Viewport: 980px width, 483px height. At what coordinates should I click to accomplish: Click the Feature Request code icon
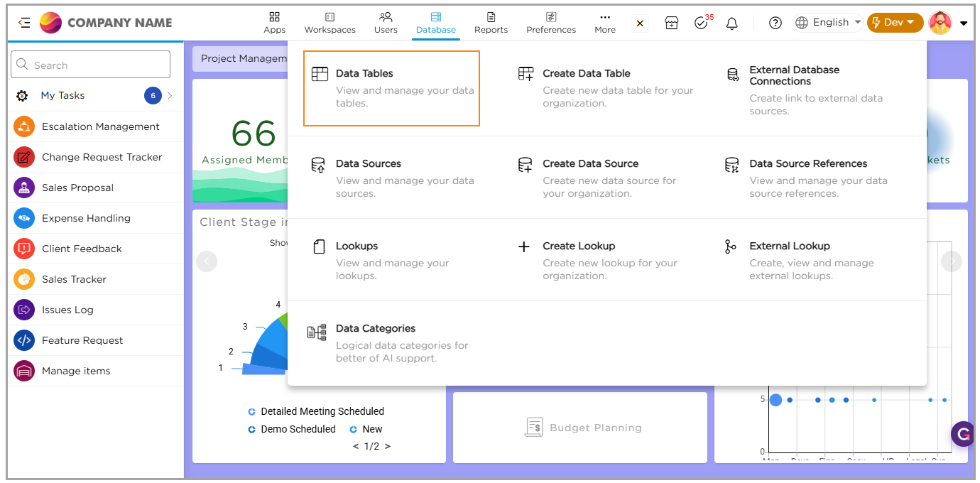[x=24, y=340]
